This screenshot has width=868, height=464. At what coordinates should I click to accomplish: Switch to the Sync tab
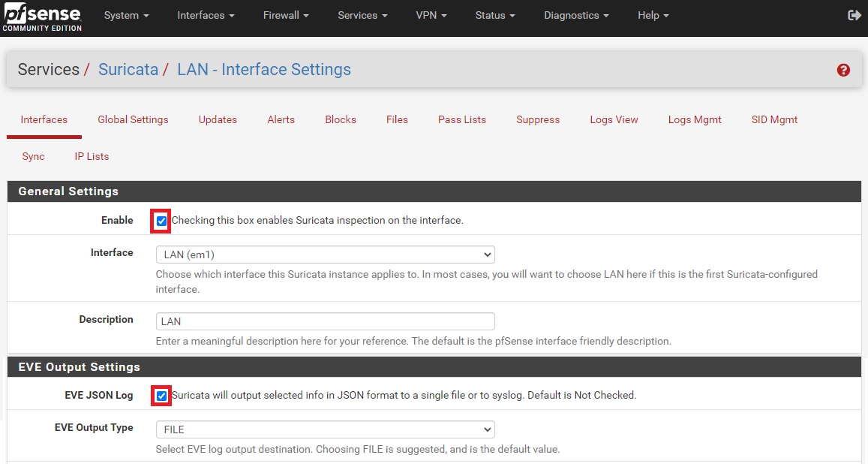(33, 156)
